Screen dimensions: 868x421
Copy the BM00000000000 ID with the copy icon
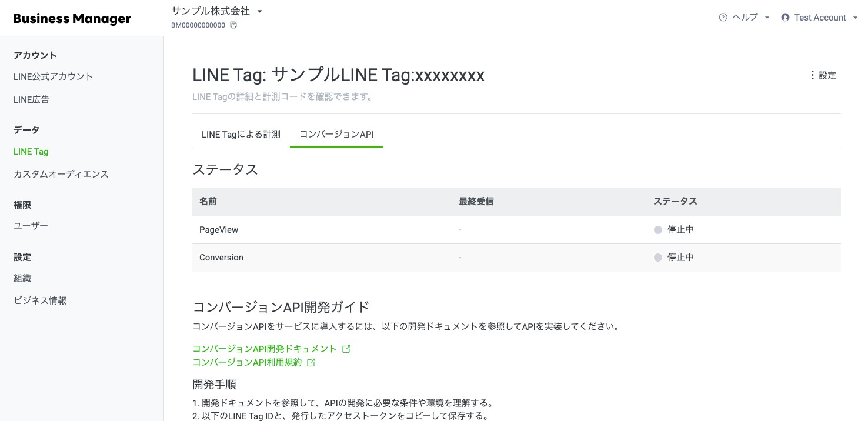click(233, 25)
